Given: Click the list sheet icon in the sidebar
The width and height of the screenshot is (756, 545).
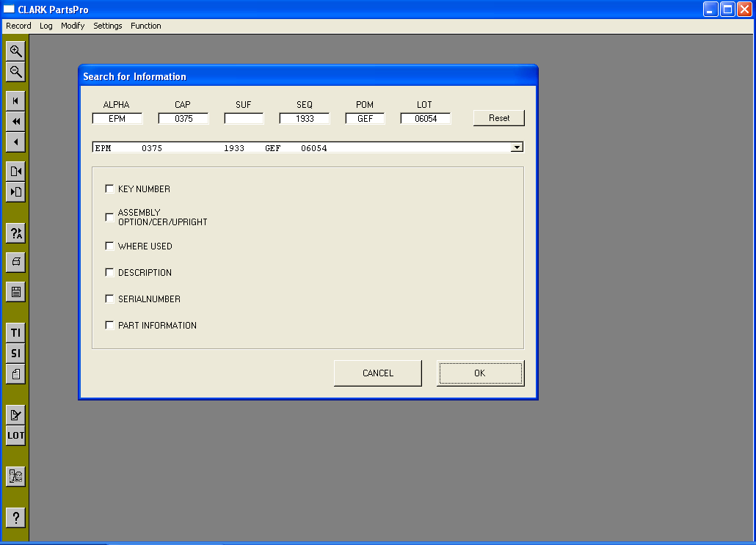Looking at the screenshot, I should [15, 291].
